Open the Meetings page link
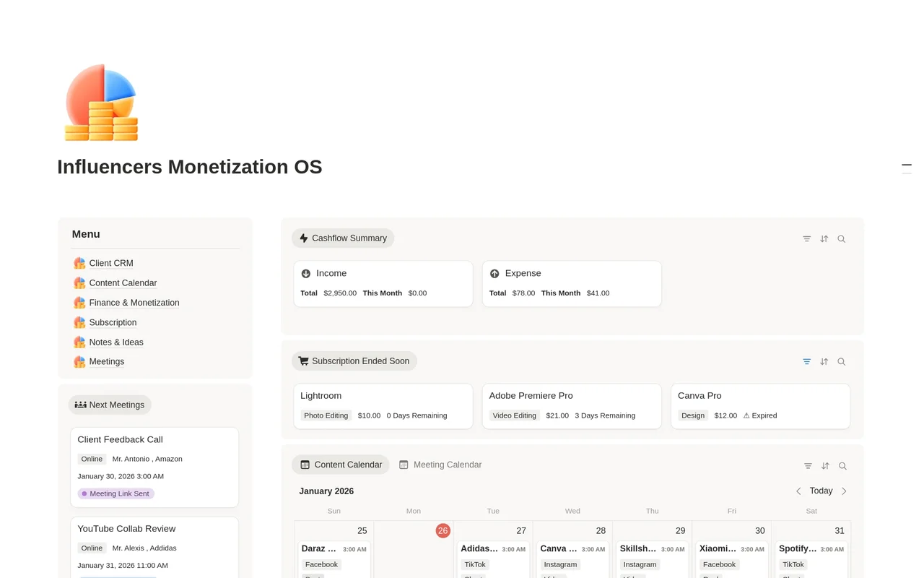The image size is (924, 578). point(107,361)
